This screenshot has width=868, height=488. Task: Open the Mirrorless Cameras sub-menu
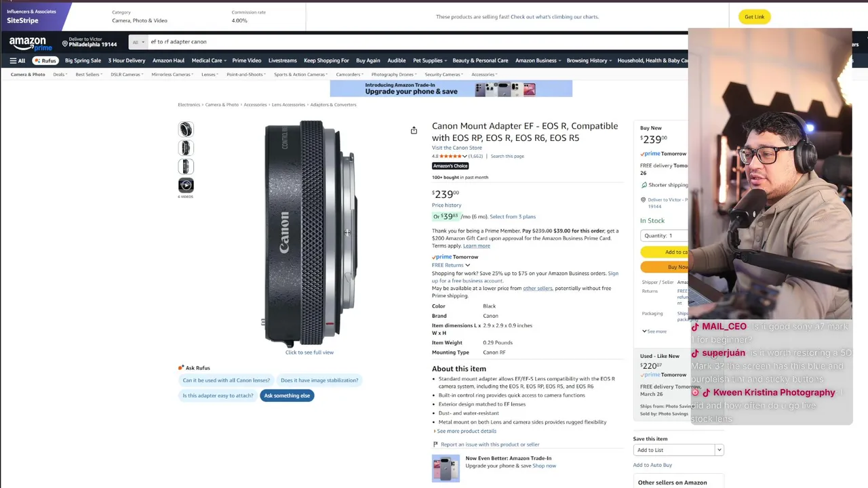coord(172,75)
